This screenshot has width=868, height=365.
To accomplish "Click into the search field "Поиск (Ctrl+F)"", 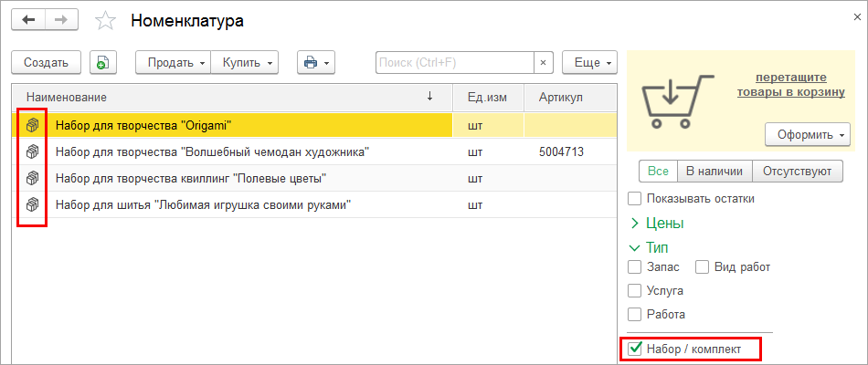I will (x=454, y=62).
